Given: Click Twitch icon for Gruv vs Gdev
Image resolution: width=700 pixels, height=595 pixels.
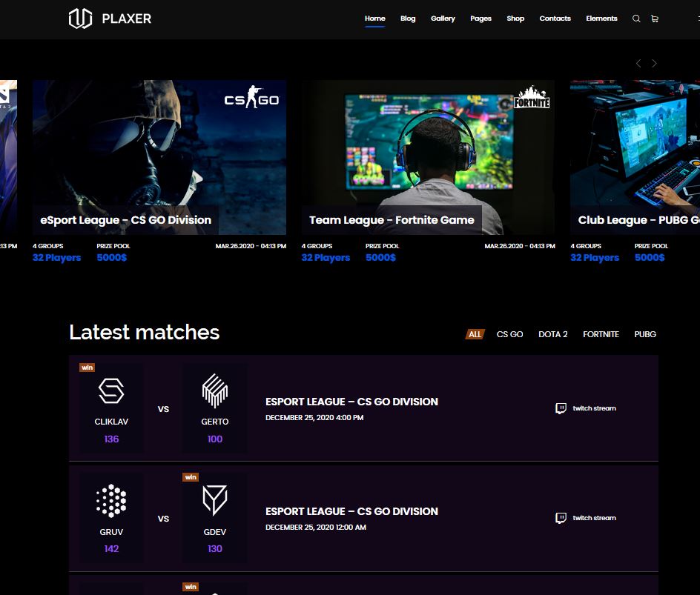Looking at the screenshot, I should [561, 518].
